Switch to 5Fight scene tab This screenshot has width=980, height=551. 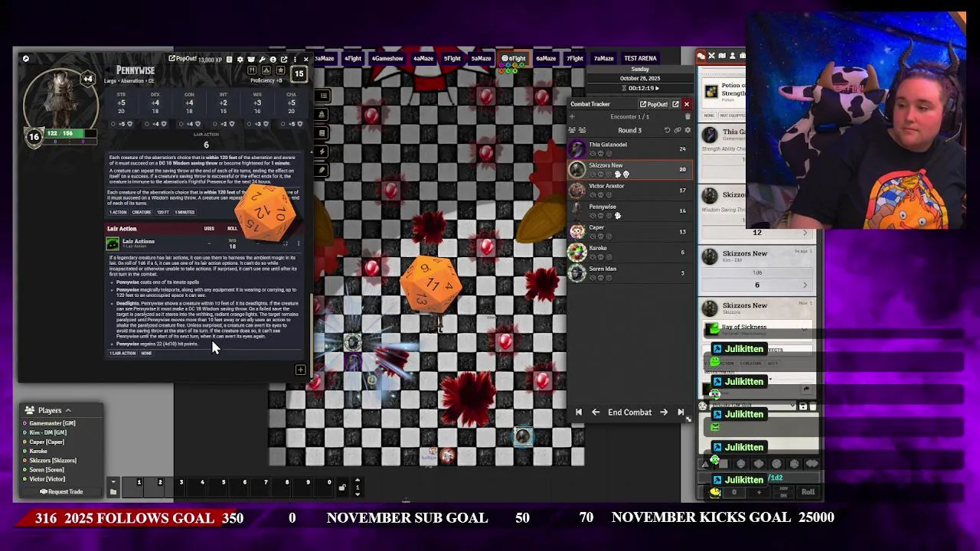pyautogui.click(x=452, y=58)
